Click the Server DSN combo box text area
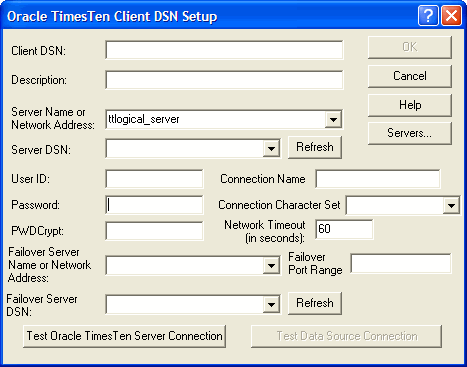This screenshot has width=467, height=367. (185, 148)
